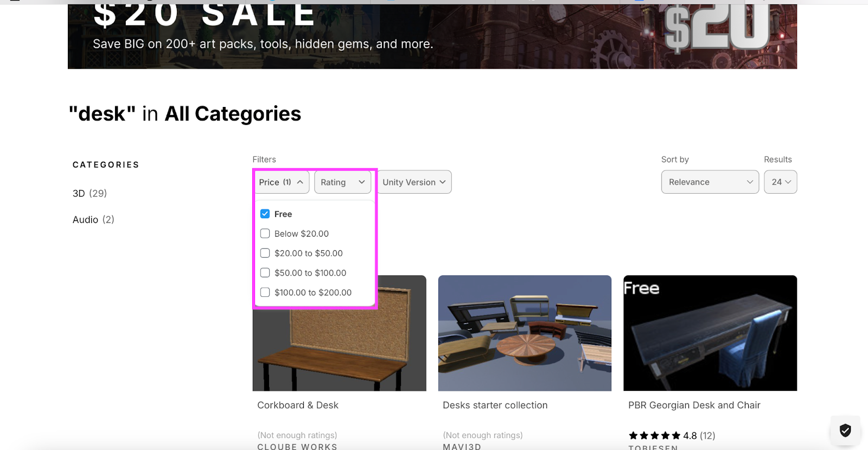The width and height of the screenshot is (868, 450).
Task: Open the $20 Sale banner
Action: click(x=432, y=36)
